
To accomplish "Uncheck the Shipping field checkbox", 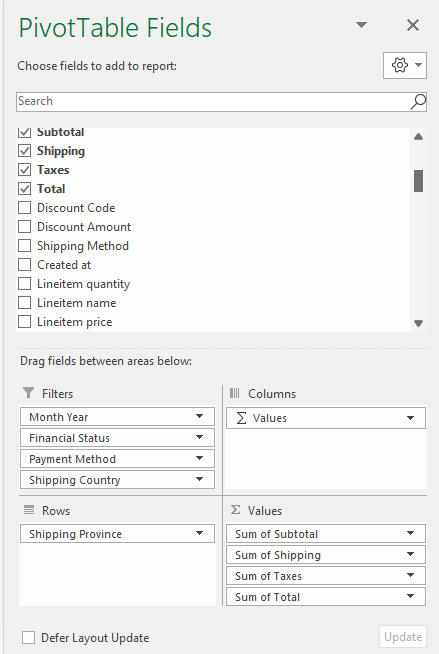I will click(25, 151).
